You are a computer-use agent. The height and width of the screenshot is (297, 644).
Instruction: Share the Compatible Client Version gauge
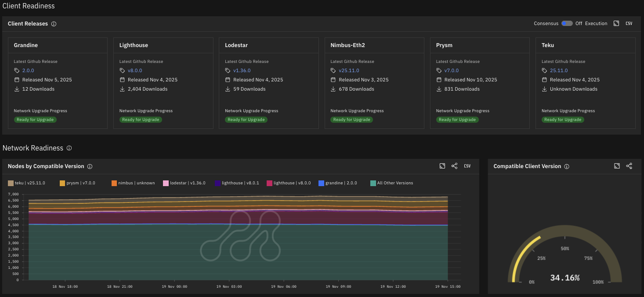click(x=629, y=166)
